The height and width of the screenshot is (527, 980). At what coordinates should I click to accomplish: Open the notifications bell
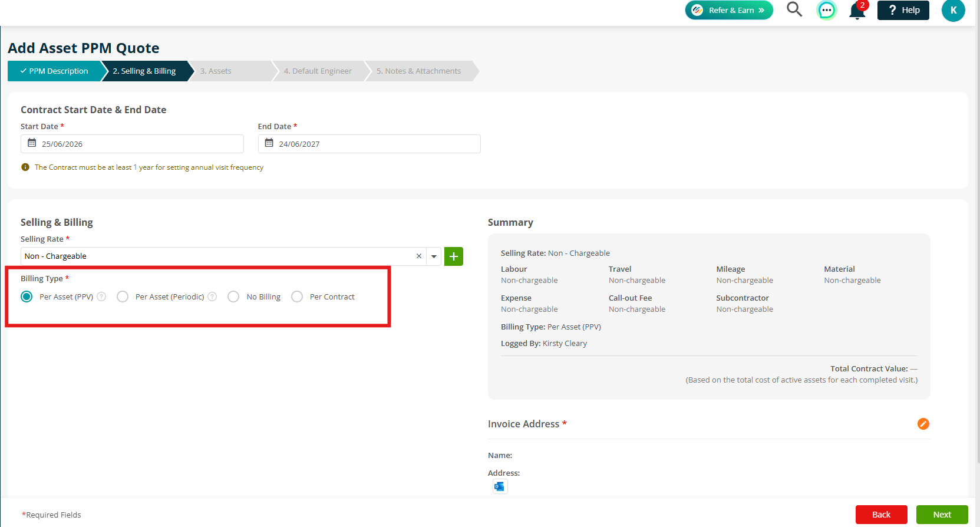857,11
